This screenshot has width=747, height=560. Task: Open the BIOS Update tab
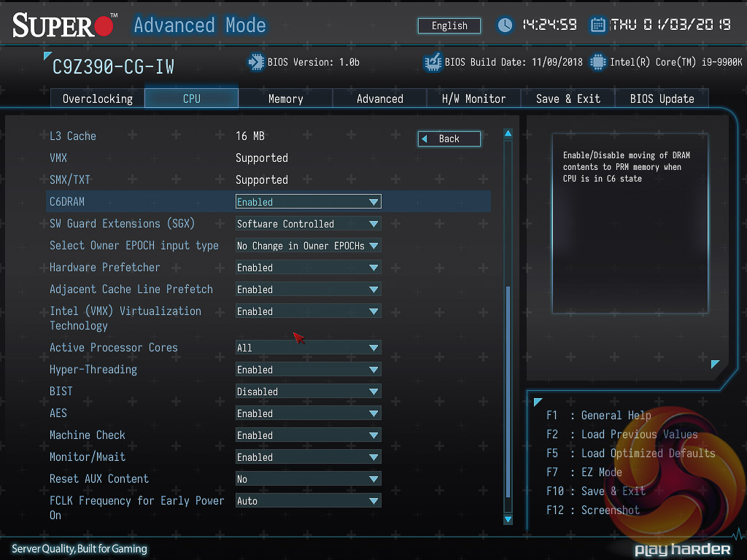(662, 98)
